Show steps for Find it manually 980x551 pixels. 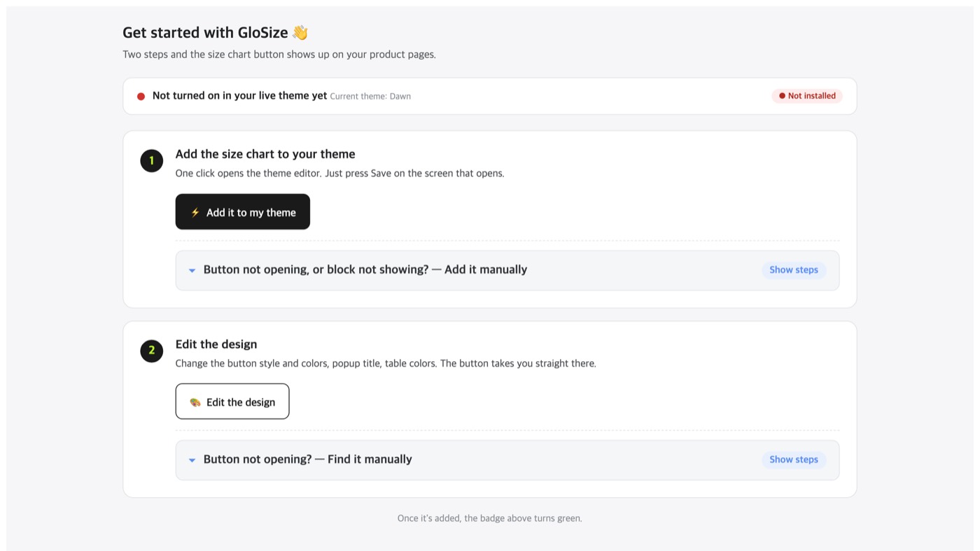794,459
